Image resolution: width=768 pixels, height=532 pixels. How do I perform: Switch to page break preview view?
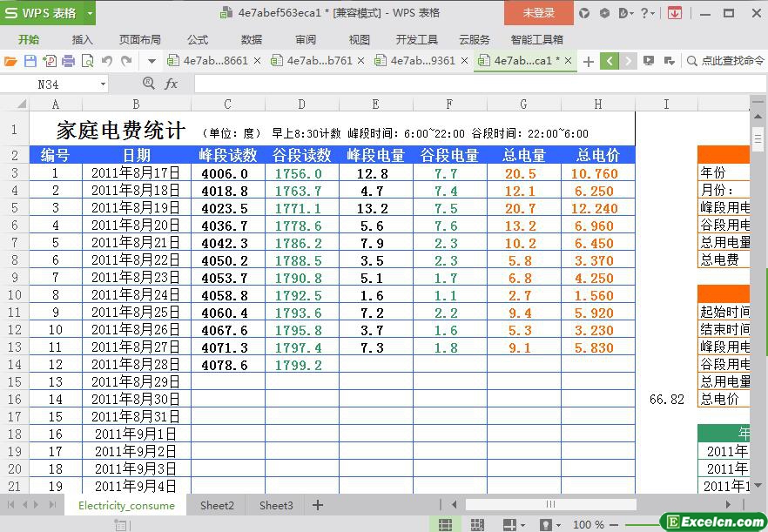point(477,525)
